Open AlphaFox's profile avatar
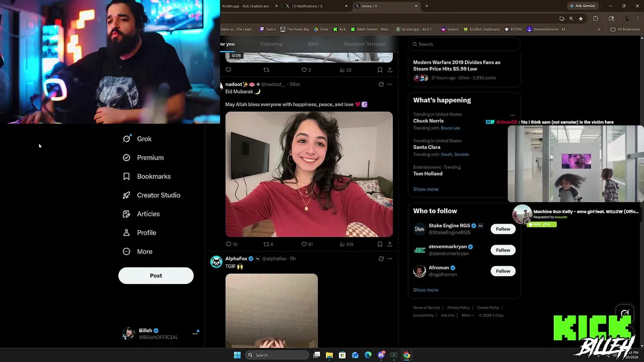644x362 pixels. [216, 262]
